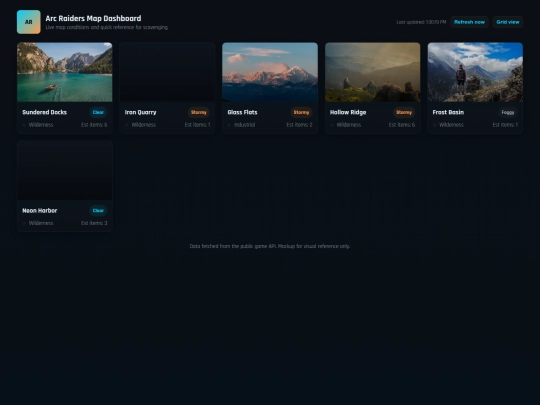The height and width of the screenshot is (405, 540).
Task: Click the Live map conditions subtitle
Action: (107, 27)
